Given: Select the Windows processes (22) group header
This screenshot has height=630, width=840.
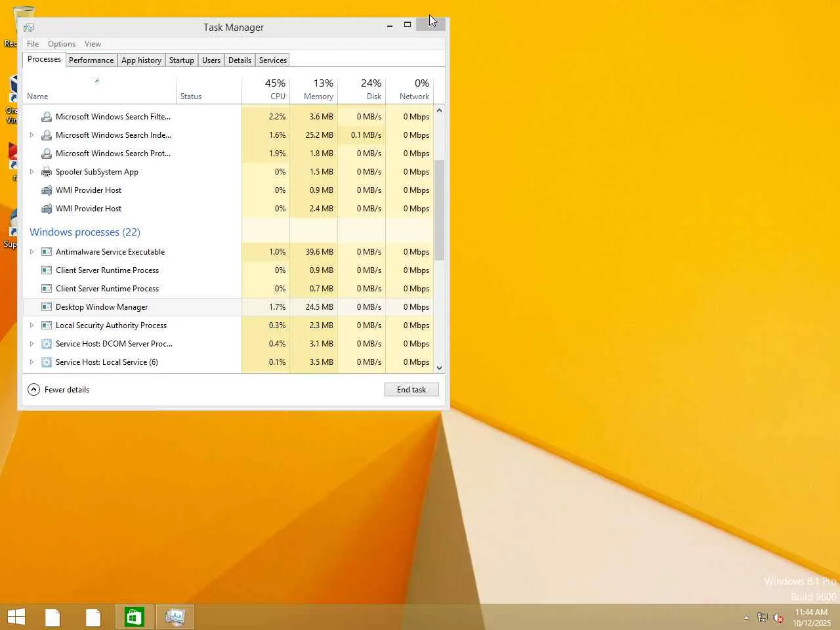Looking at the screenshot, I should [x=85, y=232].
